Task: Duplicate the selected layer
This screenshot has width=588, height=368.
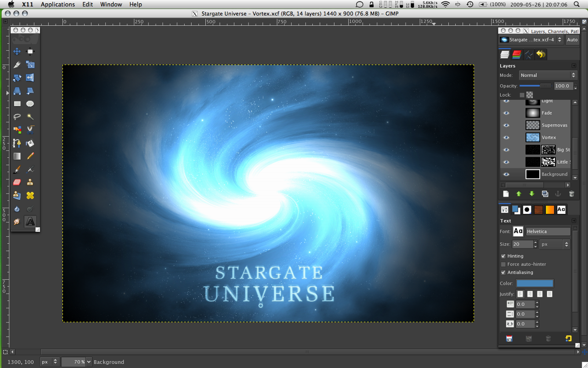Action: tap(545, 194)
